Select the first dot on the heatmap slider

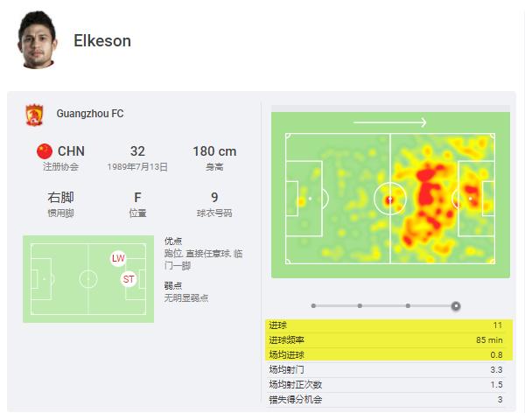click(x=312, y=306)
